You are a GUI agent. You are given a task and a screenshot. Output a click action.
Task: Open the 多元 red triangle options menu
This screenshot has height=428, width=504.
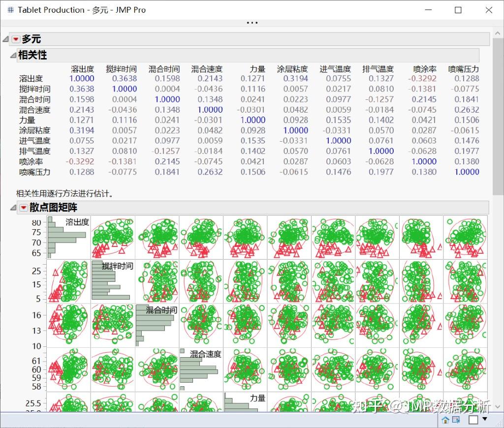(x=15, y=39)
